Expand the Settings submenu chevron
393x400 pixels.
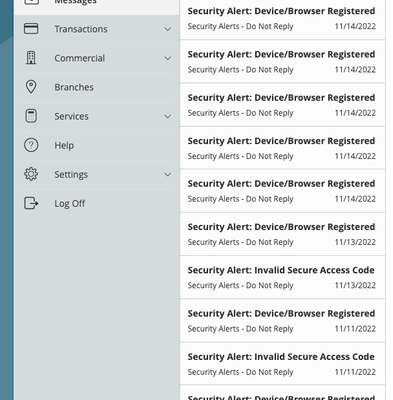pos(168,175)
